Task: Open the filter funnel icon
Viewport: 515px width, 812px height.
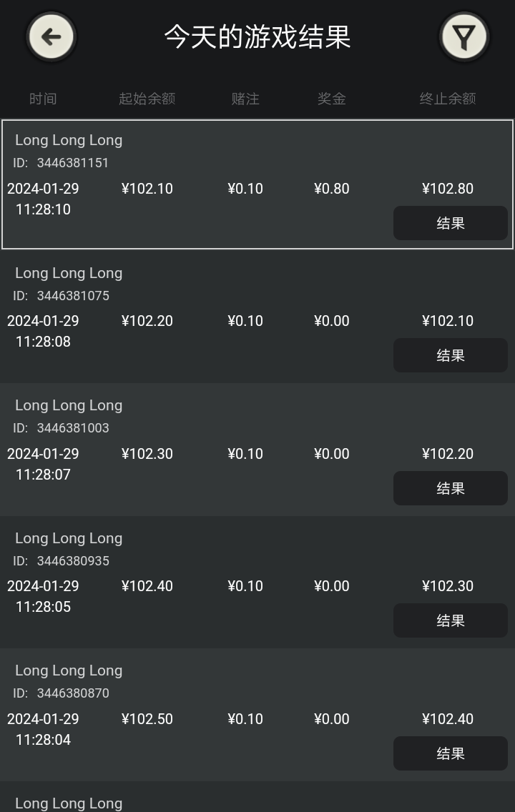Action: pos(463,36)
